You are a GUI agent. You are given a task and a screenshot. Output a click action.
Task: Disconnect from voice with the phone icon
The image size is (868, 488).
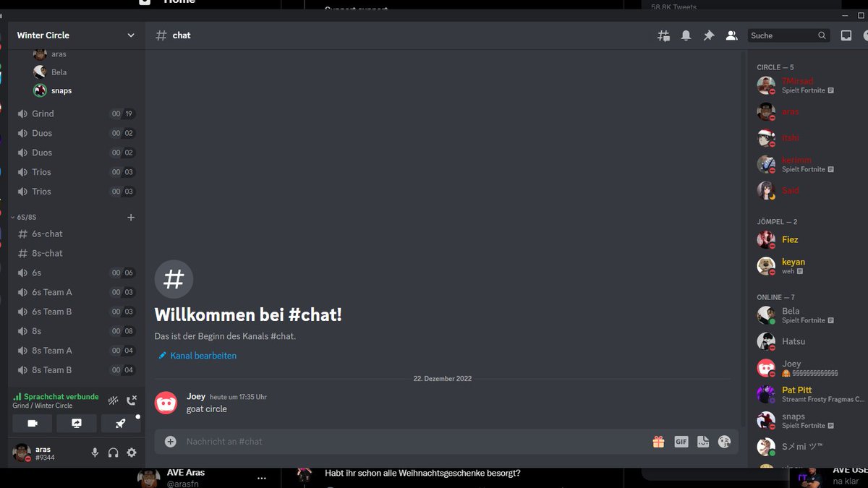[x=132, y=401]
